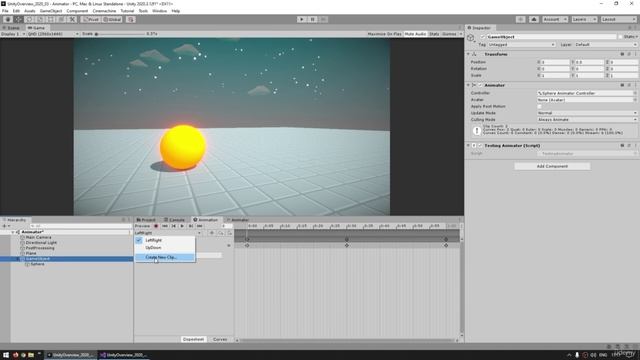Open the GameObject menu
Image resolution: width=640 pixels, height=360 pixels.
[x=51, y=11]
